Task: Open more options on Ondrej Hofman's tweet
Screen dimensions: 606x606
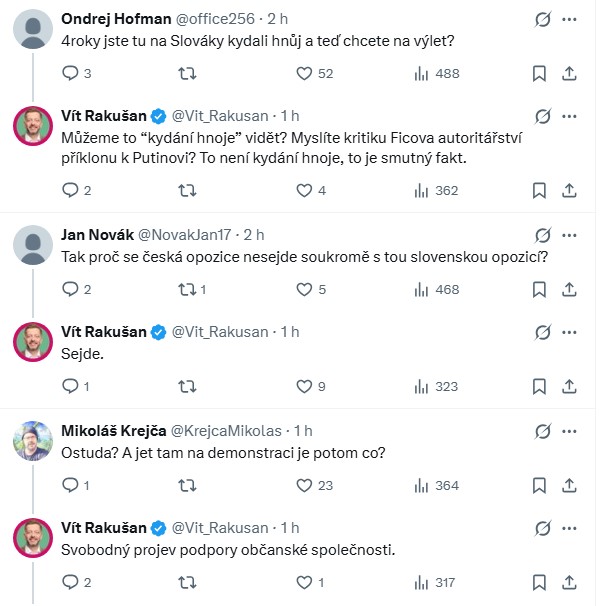Action: (569, 19)
